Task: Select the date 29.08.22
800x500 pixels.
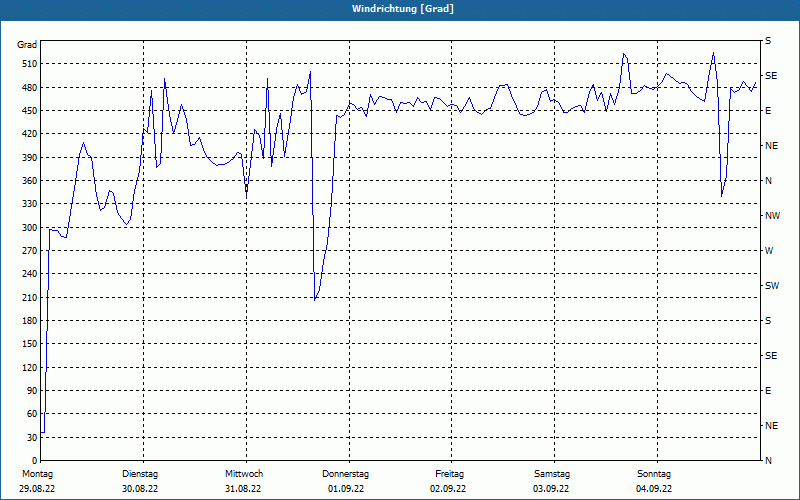Action: [x=37, y=489]
